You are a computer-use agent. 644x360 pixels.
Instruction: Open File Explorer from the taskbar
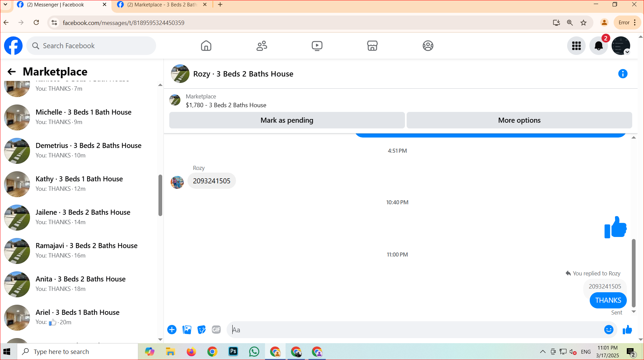171,352
